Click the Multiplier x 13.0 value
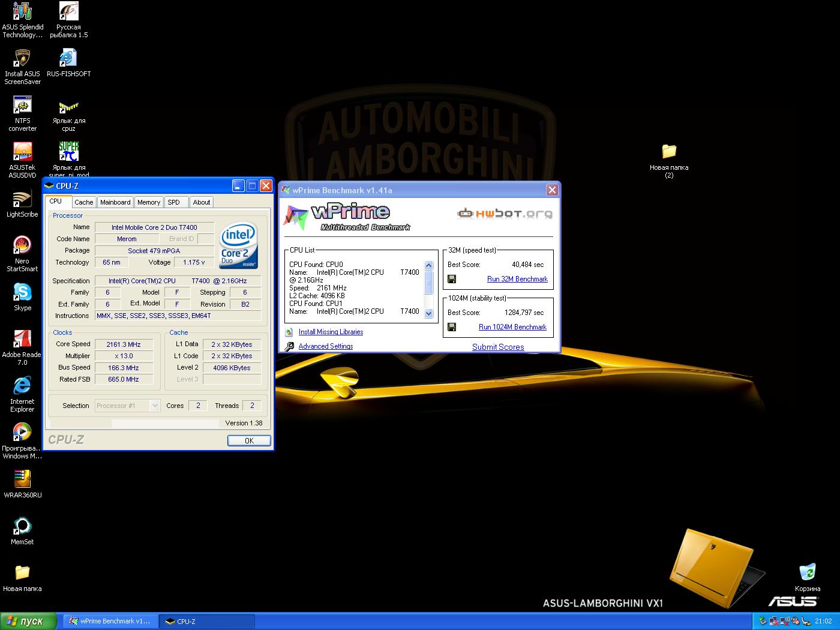The width and height of the screenshot is (840, 630). [124, 356]
